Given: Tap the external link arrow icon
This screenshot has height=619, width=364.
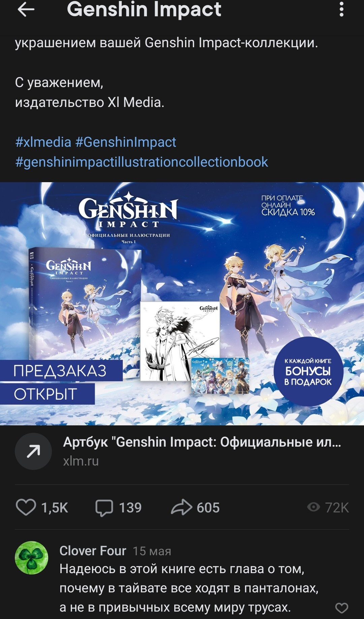Looking at the screenshot, I should (33, 451).
